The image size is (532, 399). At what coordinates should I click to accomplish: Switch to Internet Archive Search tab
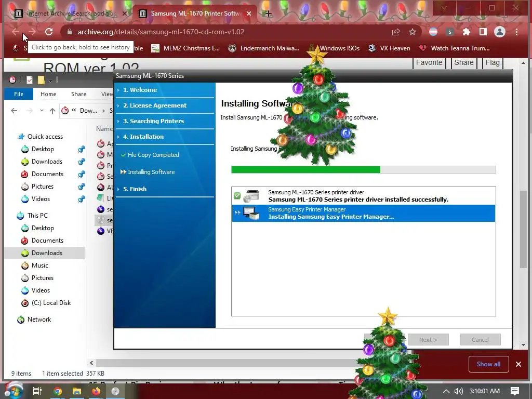click(71, 14)
